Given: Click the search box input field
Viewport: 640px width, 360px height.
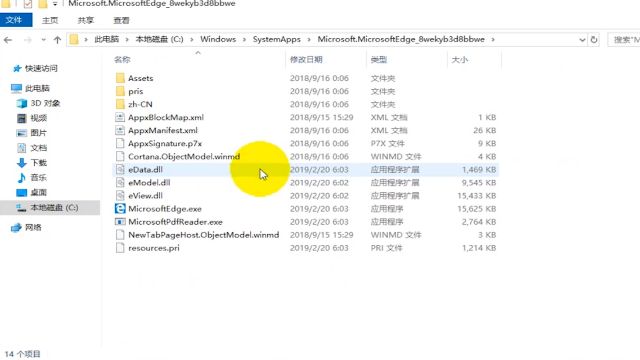Looking at the screenshot, I should (x=624, y=40).
